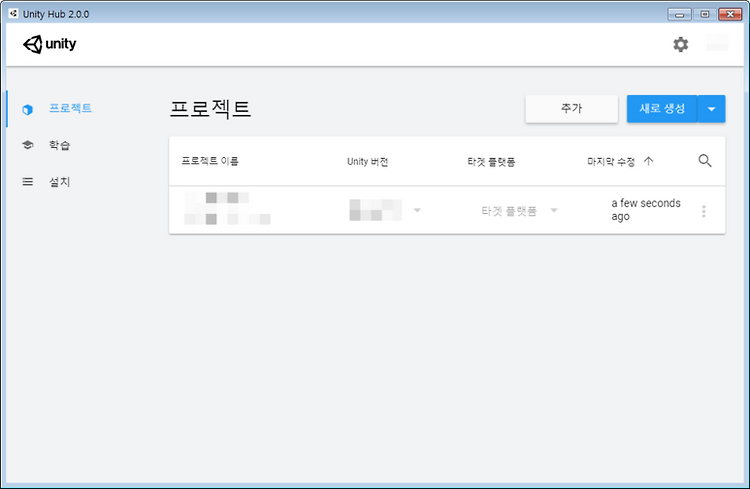Open the three-dot menu of the project row
This screenshot has width=750, height=489.
point(704,211)
